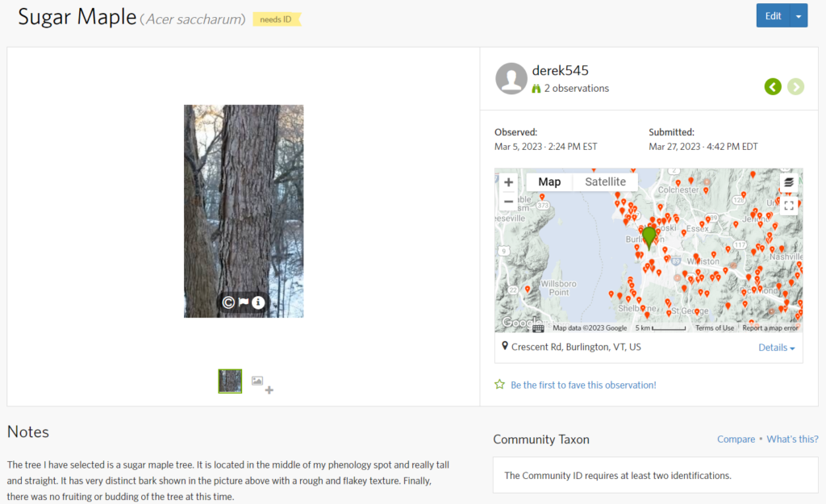
Task: Switch map to Satellite view
Action: point(605,182)
